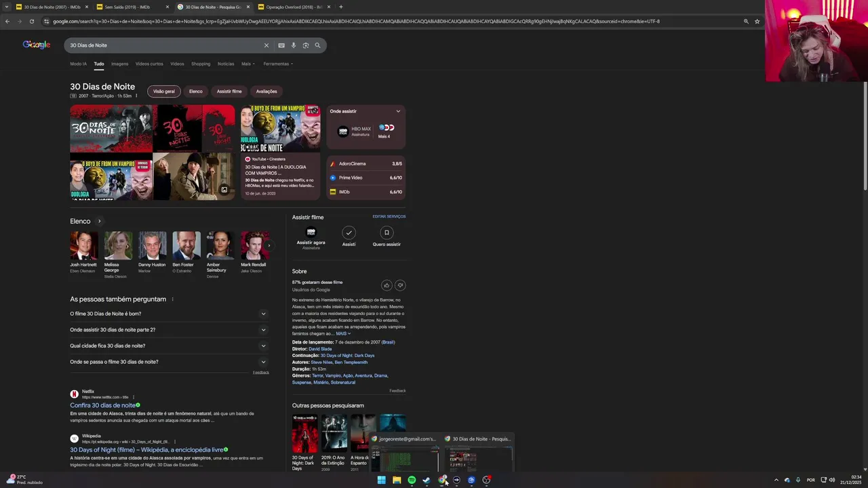
Task: Select the 'Assistir filme' chip
Action: click(x=229, y=91)
